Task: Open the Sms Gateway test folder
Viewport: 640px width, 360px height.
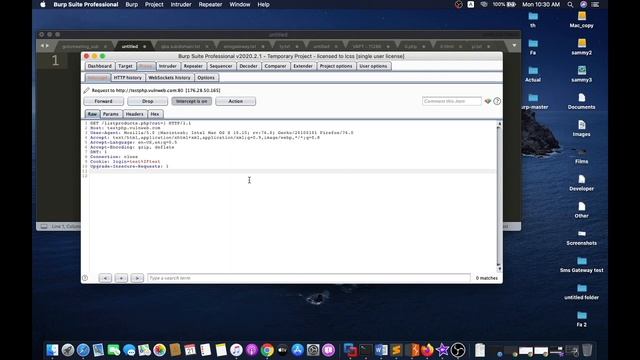Action: (582, 264)
